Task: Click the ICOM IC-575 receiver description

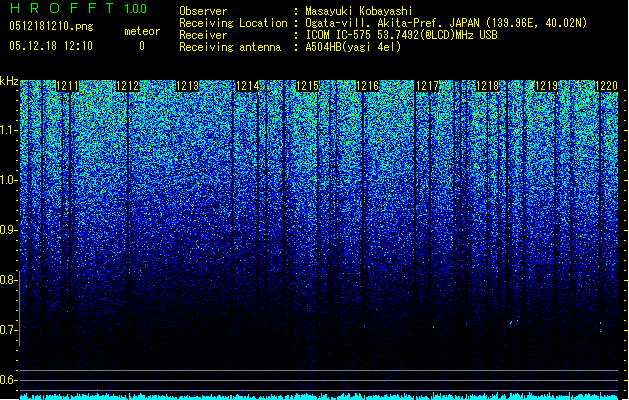Action: pos(402,35)
